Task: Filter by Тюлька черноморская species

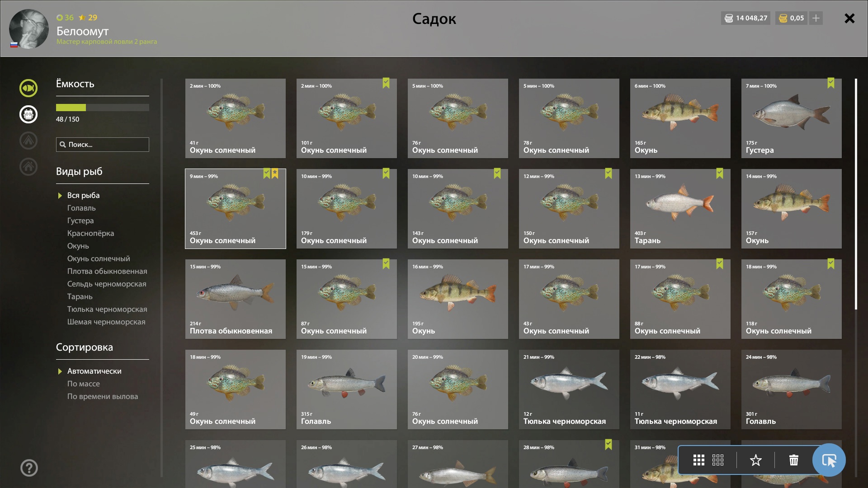Action: pos(107,309)
